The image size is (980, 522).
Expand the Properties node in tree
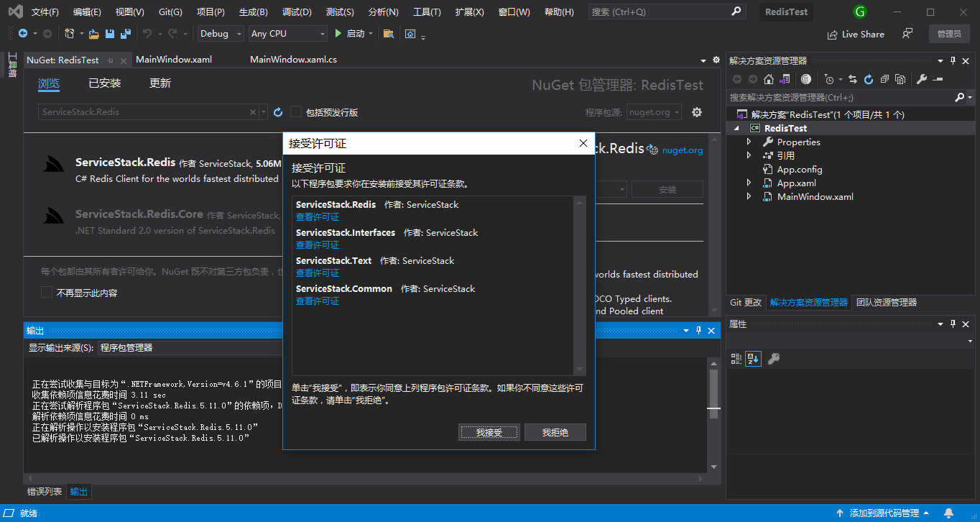click(x=749, y=142)
